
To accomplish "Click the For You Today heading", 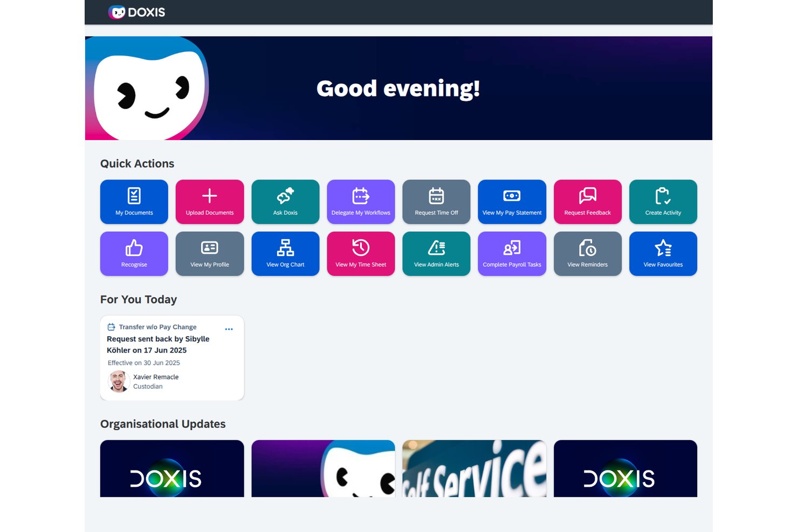I will pos(139,299).
